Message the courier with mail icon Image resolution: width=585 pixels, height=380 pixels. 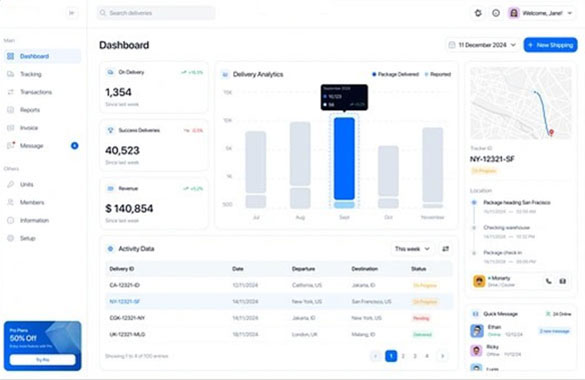(x=563, y=281)
